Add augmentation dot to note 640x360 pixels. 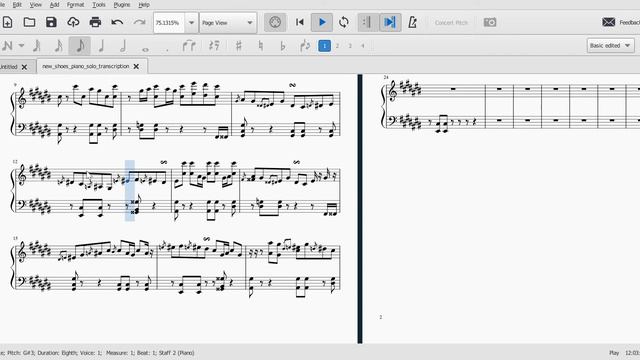coord(167,49)
